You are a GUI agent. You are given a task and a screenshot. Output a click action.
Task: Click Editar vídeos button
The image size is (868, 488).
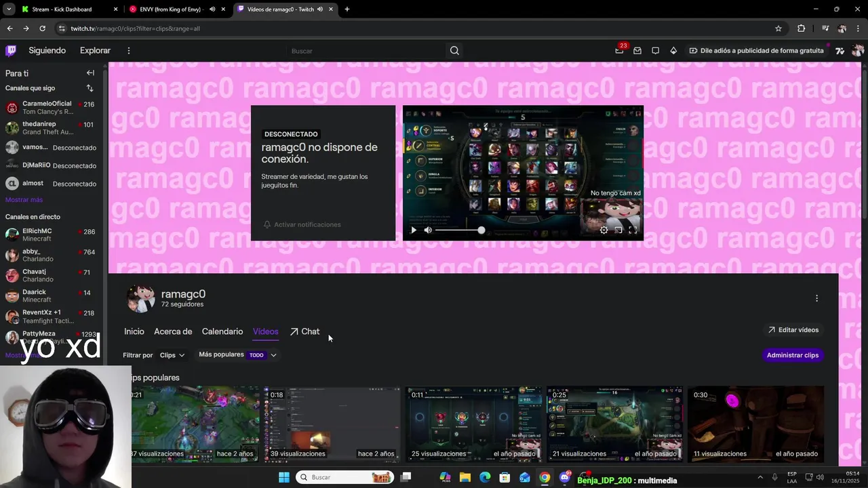point(793,330)
